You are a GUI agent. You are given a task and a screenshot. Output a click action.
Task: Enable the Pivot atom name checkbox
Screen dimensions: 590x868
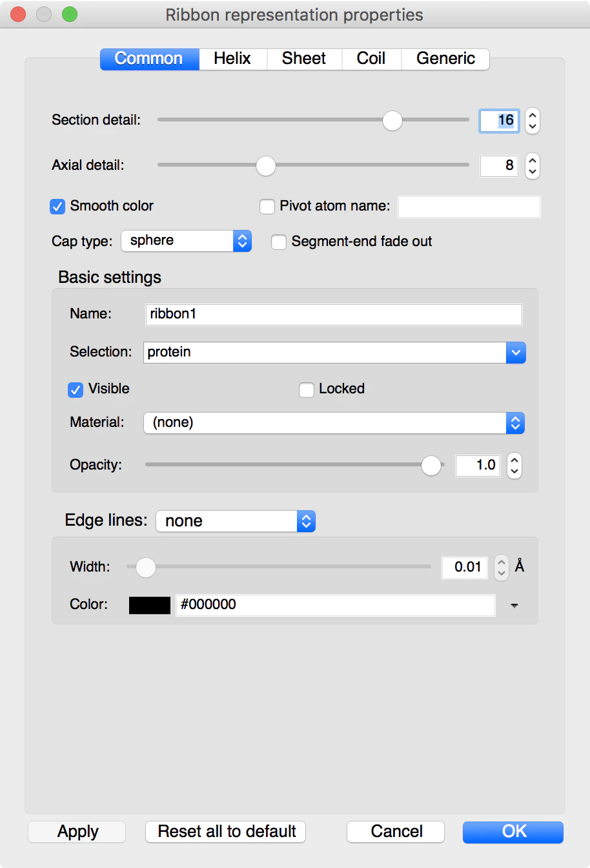tap(267, 207)
